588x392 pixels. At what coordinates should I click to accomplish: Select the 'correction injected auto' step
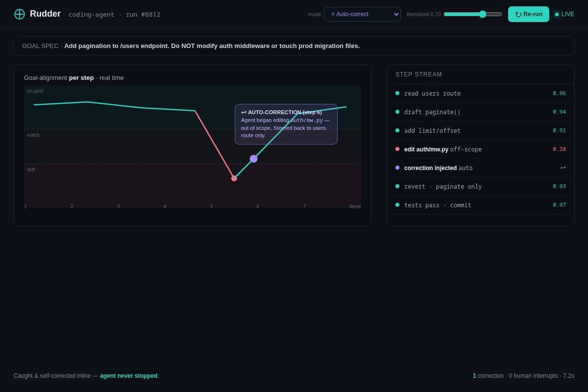[x=481, y=168]
